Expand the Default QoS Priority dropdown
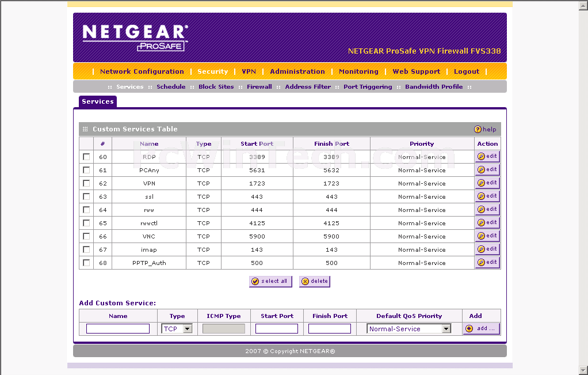Viewport: 588px width, 375px height. pos(408,329)
